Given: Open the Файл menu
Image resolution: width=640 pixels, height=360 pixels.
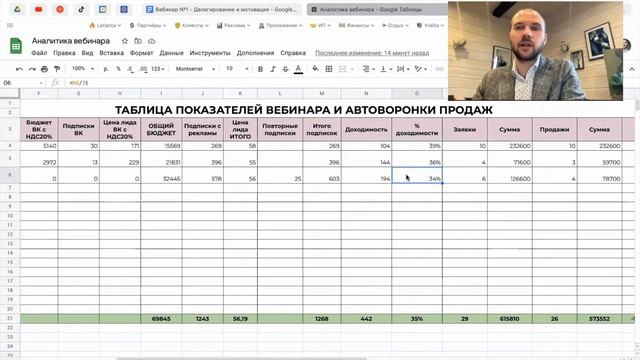Looking at the screenshot, I should point(39,53).
